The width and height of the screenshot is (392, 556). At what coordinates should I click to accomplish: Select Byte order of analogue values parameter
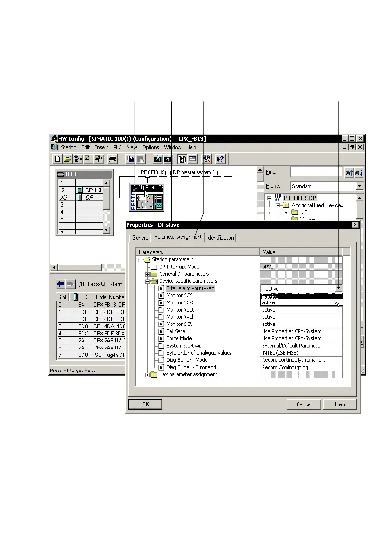point(199,353)
